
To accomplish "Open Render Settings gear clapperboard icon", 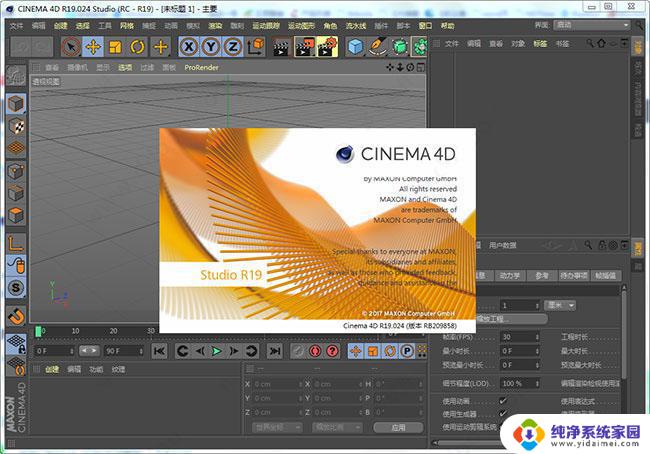I will pos(327,47).
